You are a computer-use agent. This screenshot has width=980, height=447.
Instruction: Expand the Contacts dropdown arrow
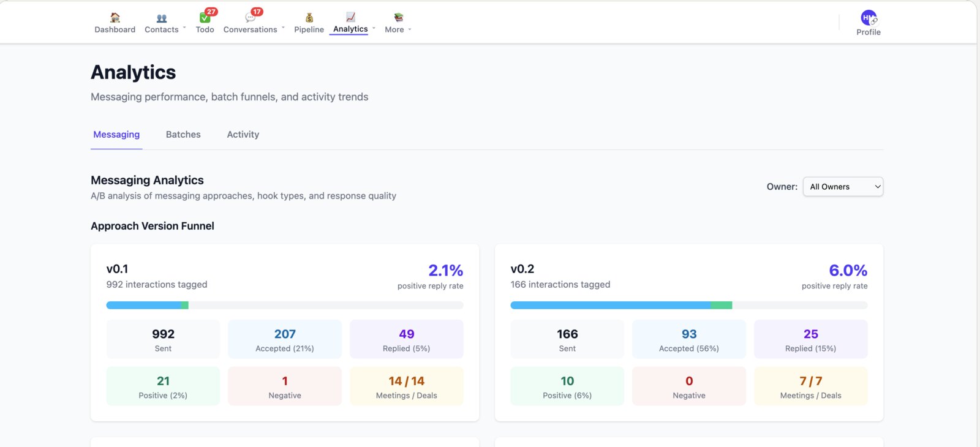coord(184,28)
